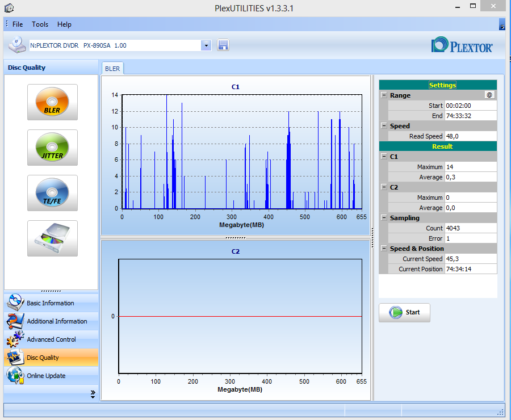The image size is (511, 420).
Task: Minimize the PlexUTILITIES window
Action: (x=458, y=6)
